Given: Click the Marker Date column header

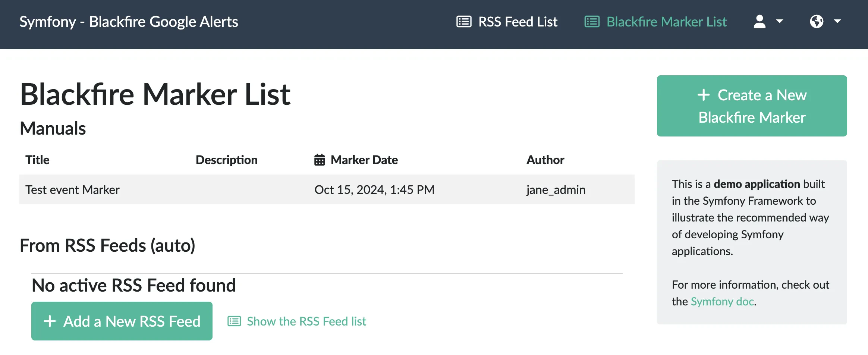Looking at the screenshot, I should [364, 160].
